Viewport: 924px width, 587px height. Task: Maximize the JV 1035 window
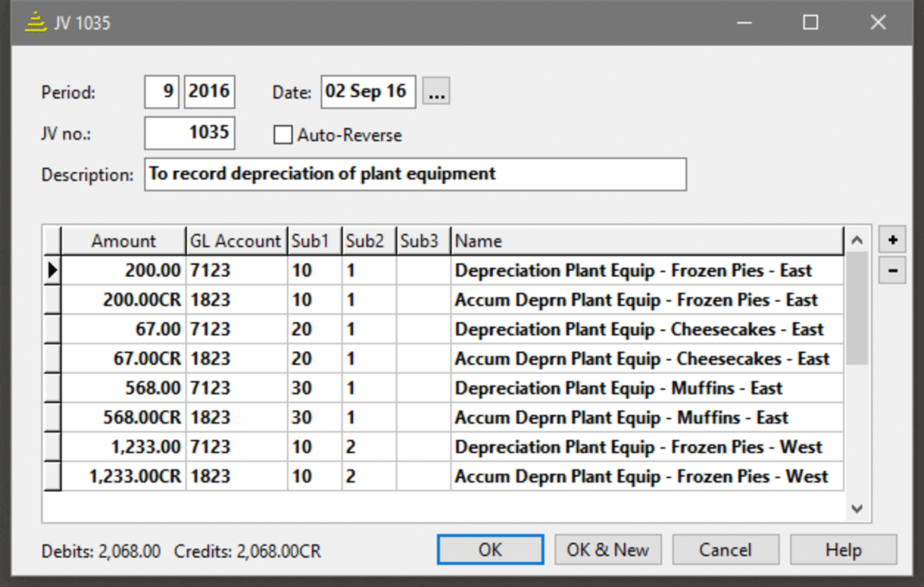coord(810,23)
